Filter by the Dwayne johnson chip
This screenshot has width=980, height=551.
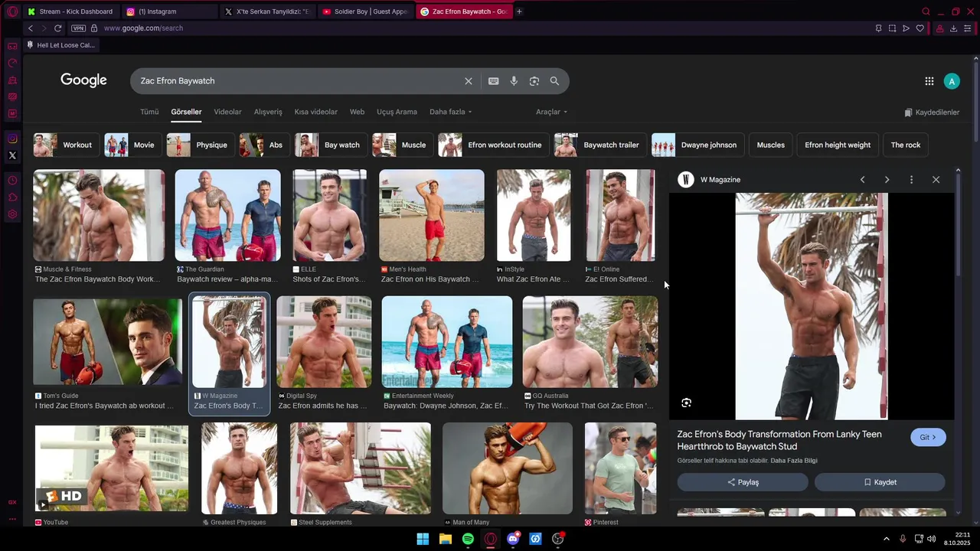pyautogui.click(x=697, y=145)
